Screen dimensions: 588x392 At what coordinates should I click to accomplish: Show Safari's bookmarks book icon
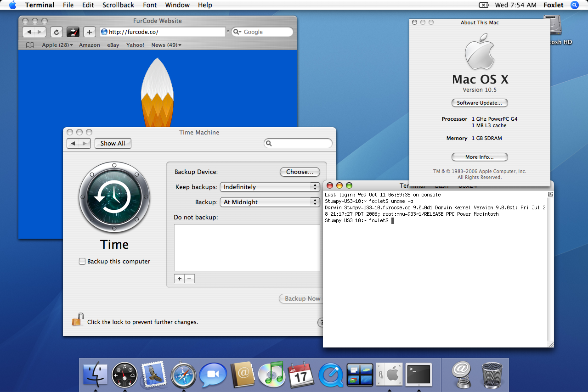[30, 45]
